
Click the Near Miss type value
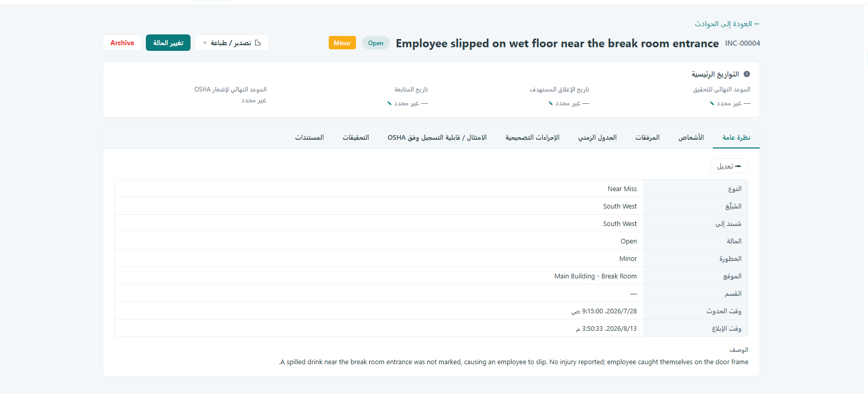pyautogui.click(x=622, y=189)
